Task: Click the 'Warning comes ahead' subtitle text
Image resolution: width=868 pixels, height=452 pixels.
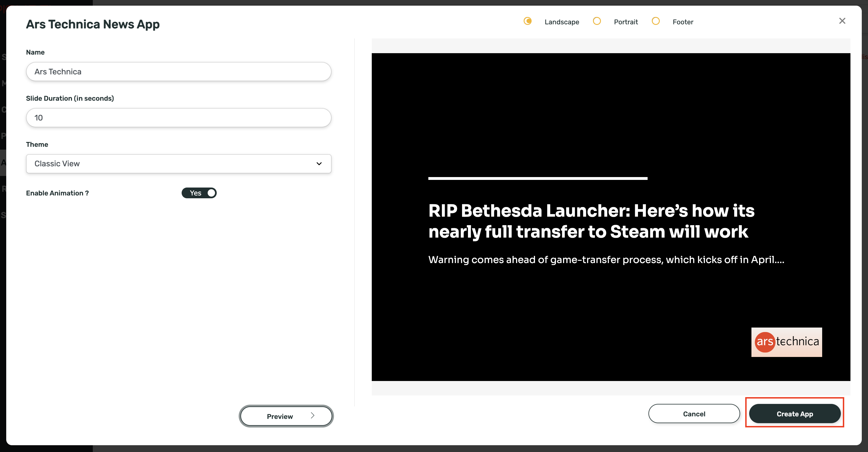Action: [x=606, y=260]
